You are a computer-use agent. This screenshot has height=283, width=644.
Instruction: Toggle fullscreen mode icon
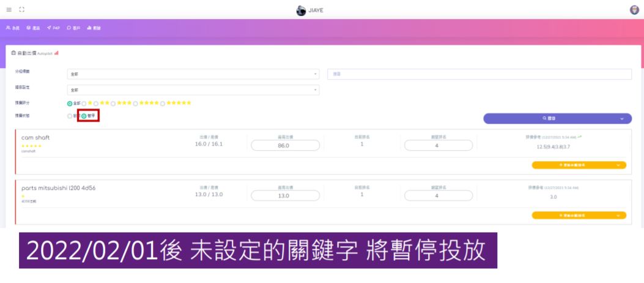22,10
